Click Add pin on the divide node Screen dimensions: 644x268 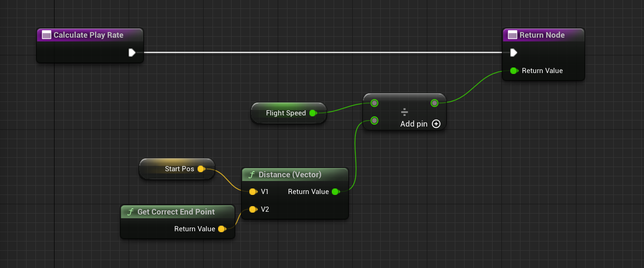point(420,124)
